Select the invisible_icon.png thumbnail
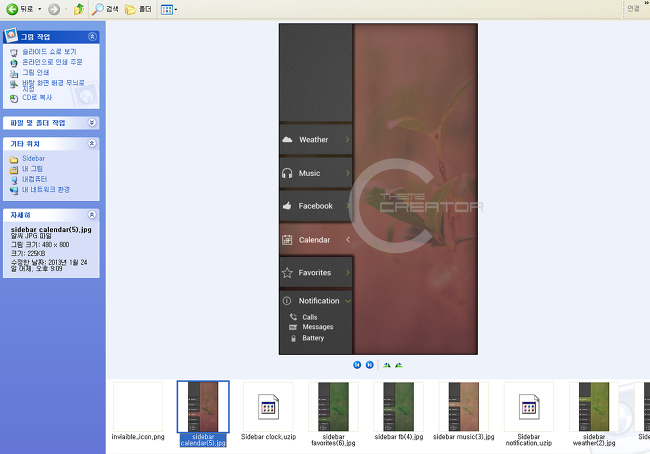The height and width of the screenshot is (454, 650). pyautogui.click(x=138, y=407)
